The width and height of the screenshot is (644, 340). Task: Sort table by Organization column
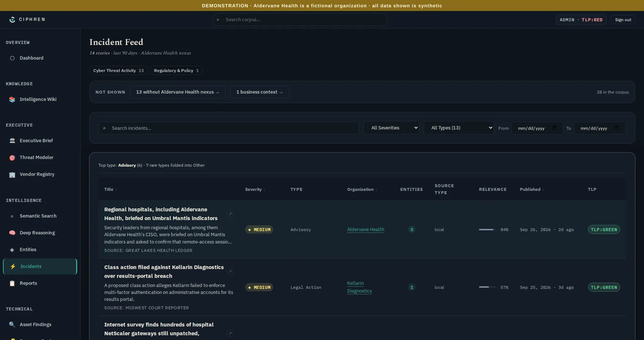coord(362,189)
